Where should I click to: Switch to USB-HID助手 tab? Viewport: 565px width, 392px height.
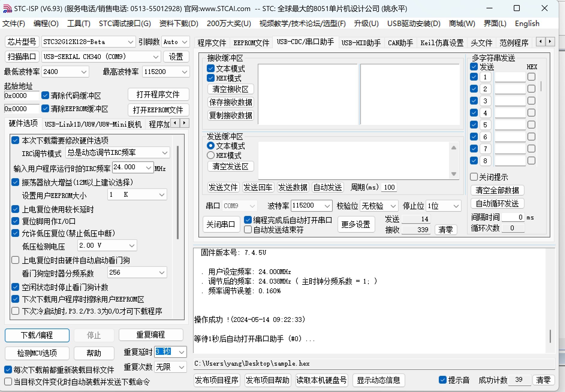click(x=361, y=43)
